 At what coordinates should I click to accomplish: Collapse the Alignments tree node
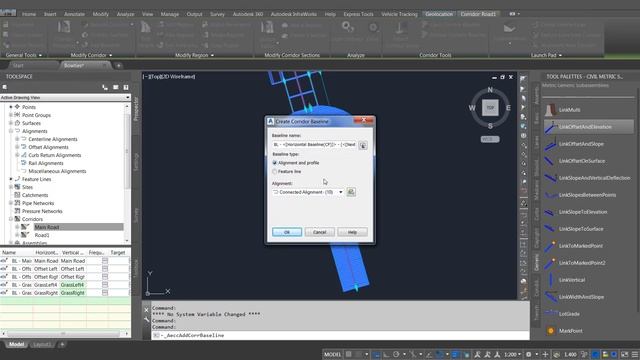point(11,131)
